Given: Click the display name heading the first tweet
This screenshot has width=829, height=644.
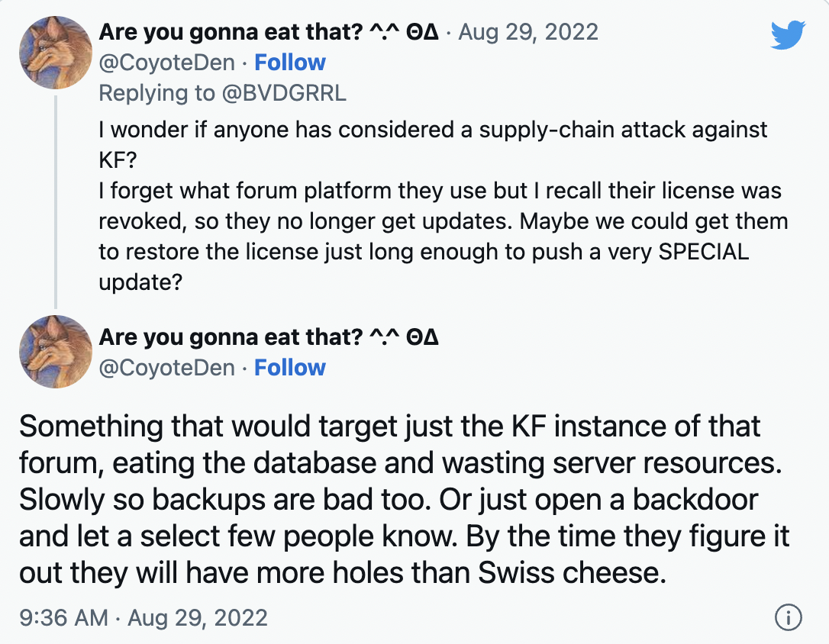Looking at the screenshot, I should tap(269, 32).
